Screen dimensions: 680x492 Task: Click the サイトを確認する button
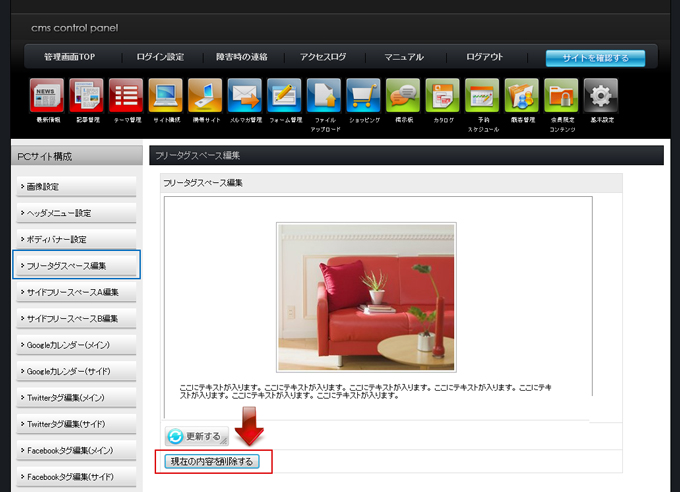595,58
